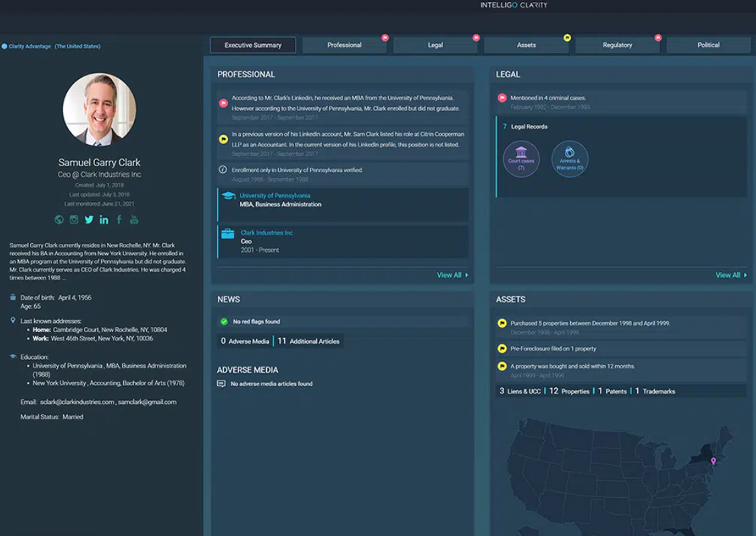This screenshot has height=536, width=756.
Task: Select the Arrests & Warrants circle icon
Action: [570, 159]
